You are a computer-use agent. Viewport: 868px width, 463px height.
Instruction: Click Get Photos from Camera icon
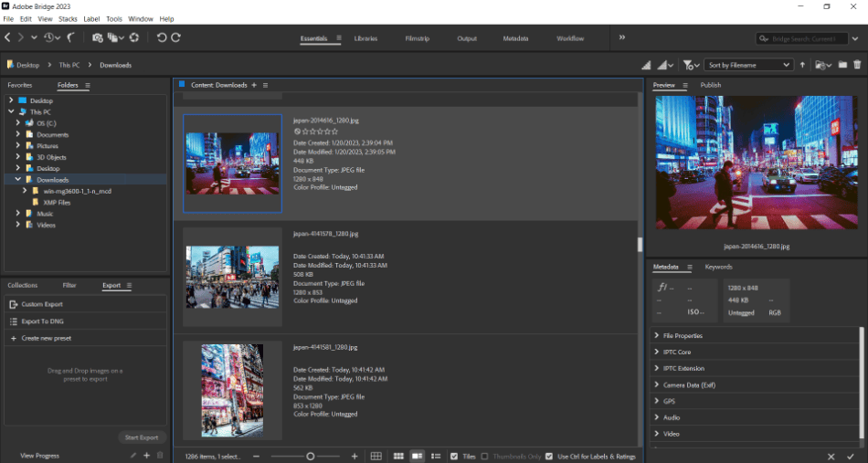[x=98, y=37]
